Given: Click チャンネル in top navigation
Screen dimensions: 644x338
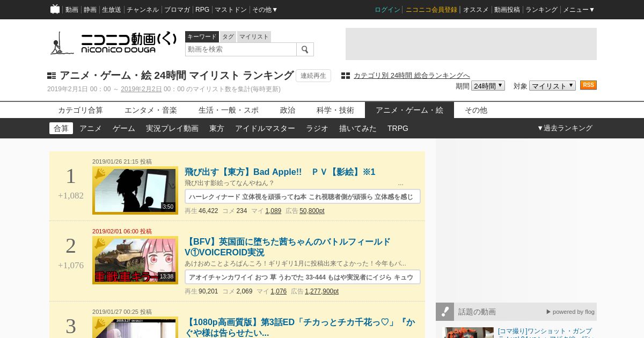Looking at the screenshot, I should click(143, 10).
